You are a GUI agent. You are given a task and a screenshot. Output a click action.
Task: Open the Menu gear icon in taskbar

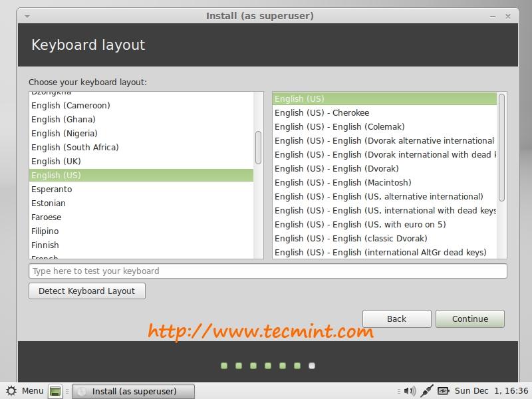click(x=11, y=391)
